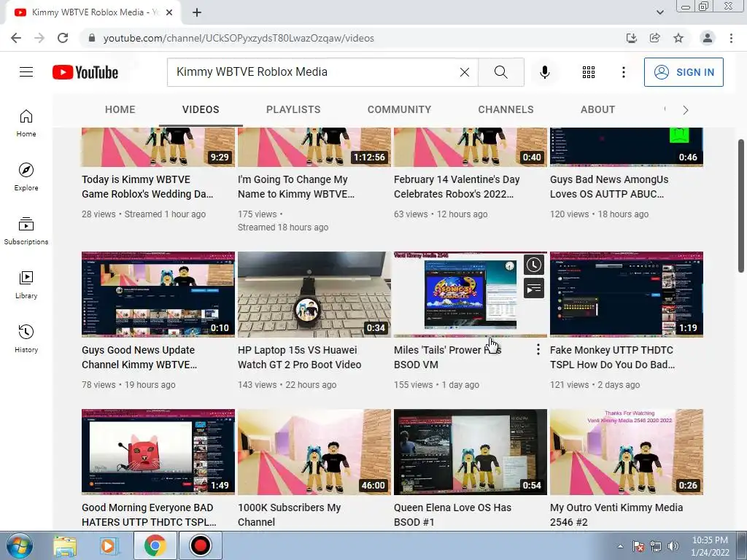Screen dimensions: 747x560
Task: Install YouTube app icon in address bar
Action: coord(631,38)
